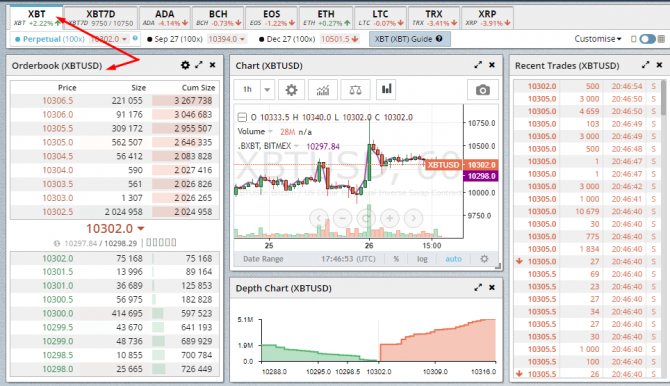Switch to the XRP tab
670x386 pixels.
pyautogui.click(x=487, y=18)
